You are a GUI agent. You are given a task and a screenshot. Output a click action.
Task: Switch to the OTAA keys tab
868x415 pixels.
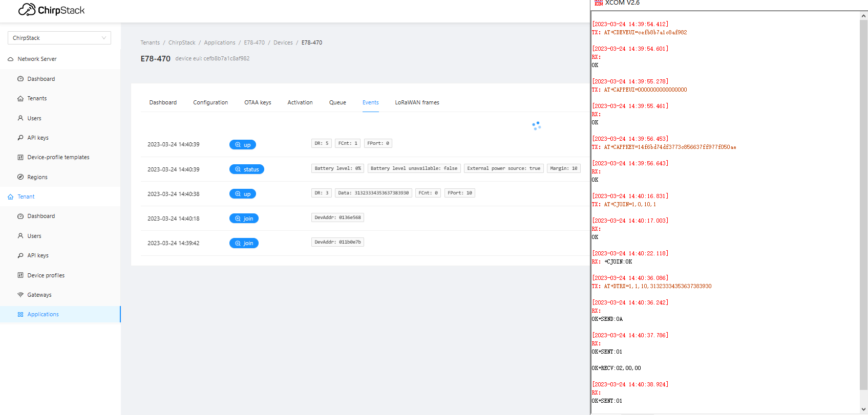[258, 102]
